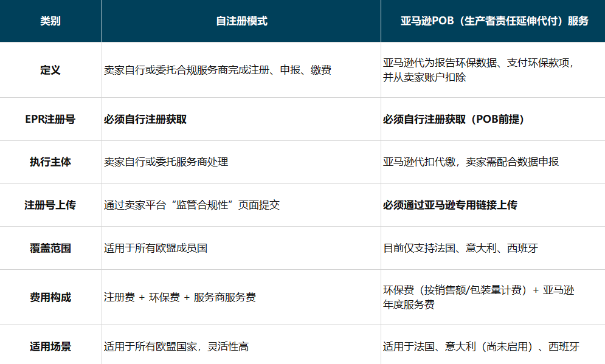Click the header cell '类别'
The height and width of the screenshot is (364, 605).
pos(50,21)
